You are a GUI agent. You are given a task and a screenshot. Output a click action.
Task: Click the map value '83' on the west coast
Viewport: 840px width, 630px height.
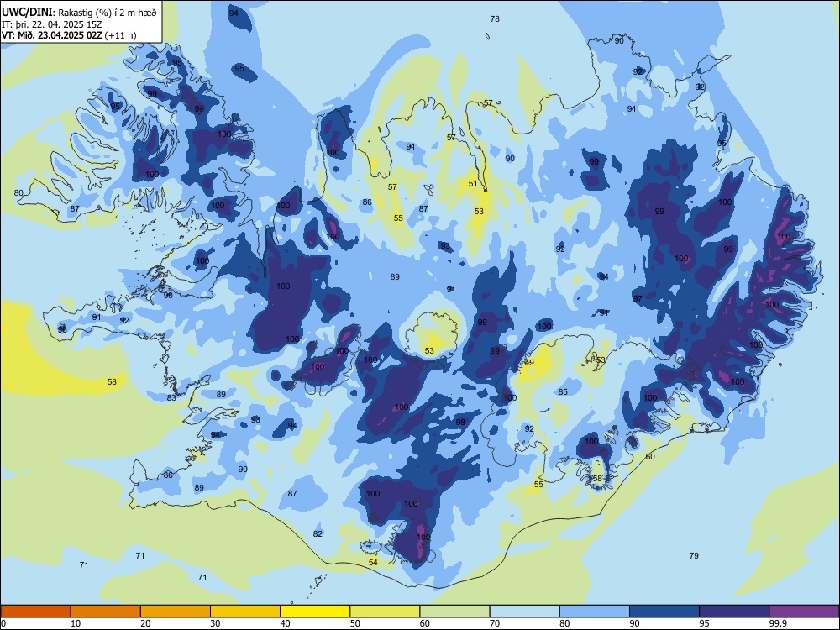coord(171,397)
